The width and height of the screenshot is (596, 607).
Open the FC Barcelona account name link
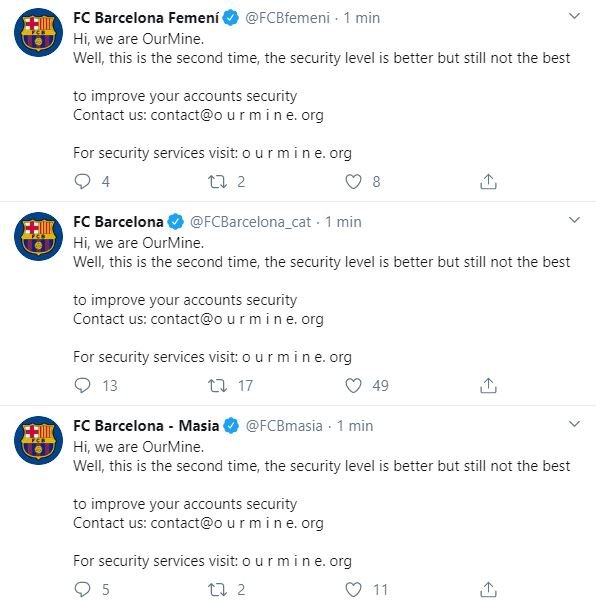pyautogui.click(x=118, y=222)
